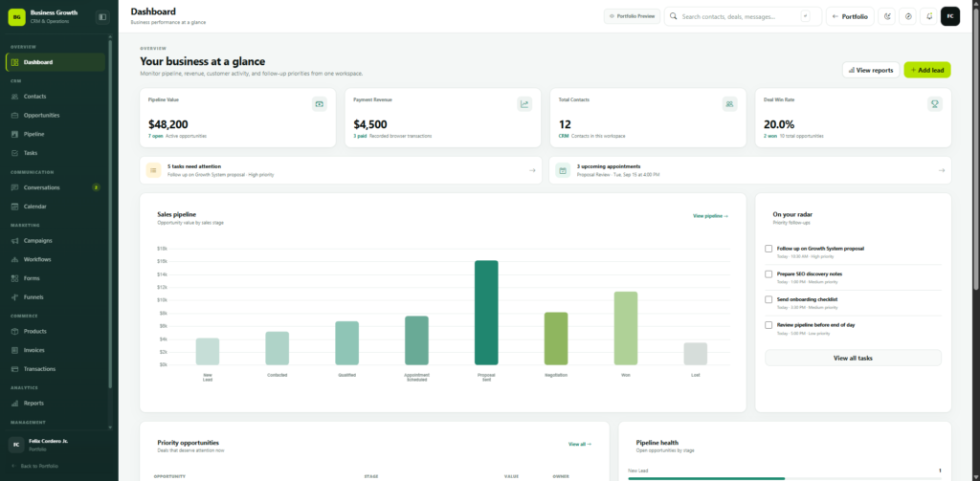Click the Total Contacts people icon
This screenshot has width=980, height=481.
pos(729,104)
